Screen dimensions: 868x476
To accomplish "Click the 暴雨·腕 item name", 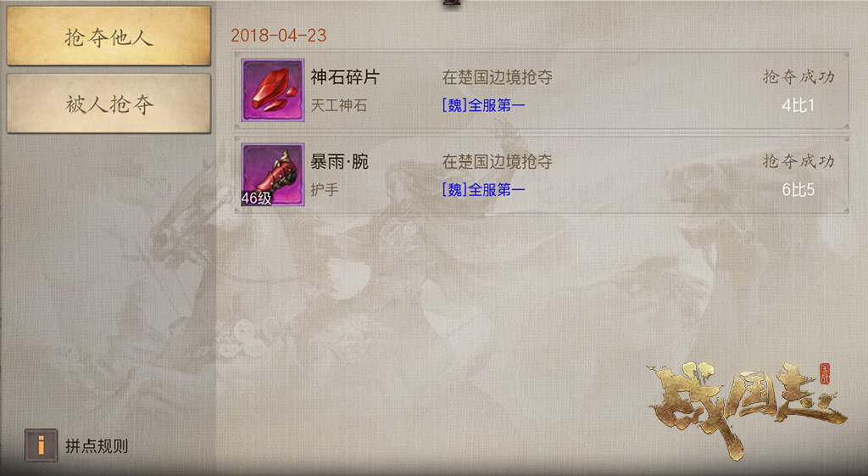I will 339,162.
